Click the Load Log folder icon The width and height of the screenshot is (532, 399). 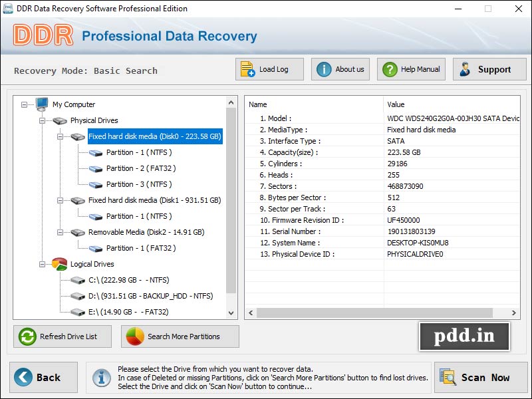pyautogui.click(x=247, y=68)
